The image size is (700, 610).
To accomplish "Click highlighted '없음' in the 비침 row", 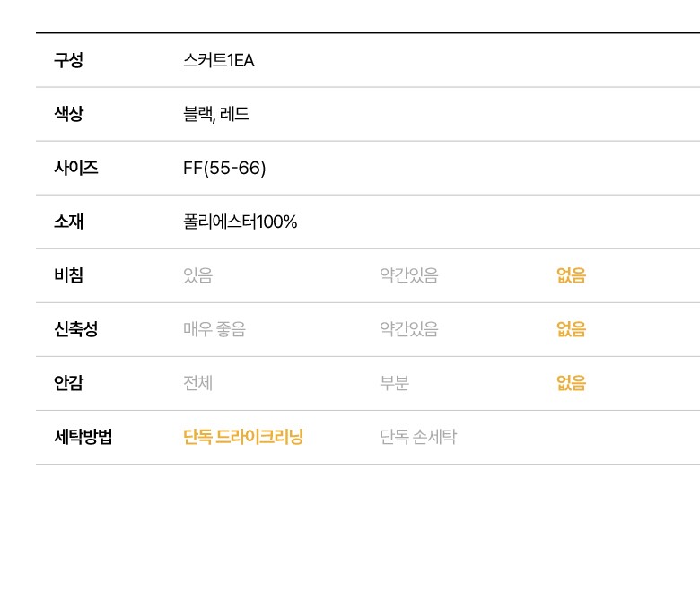I will tap(571, 275).
